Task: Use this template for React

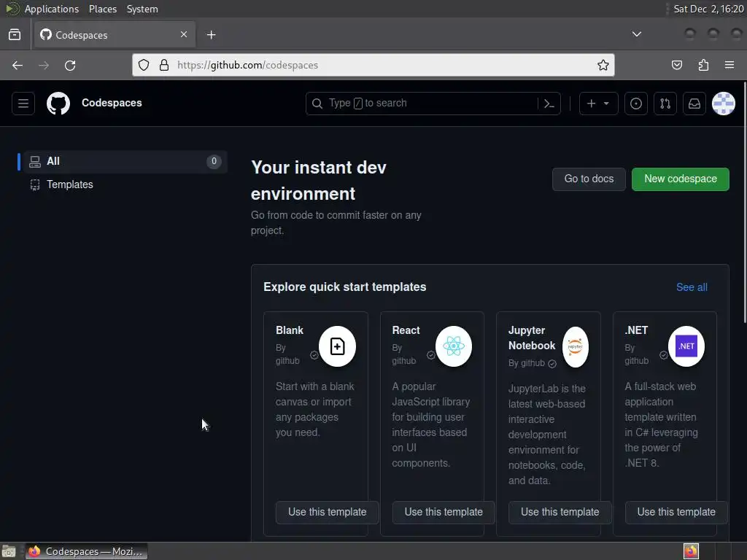Action: click(444, 513)
